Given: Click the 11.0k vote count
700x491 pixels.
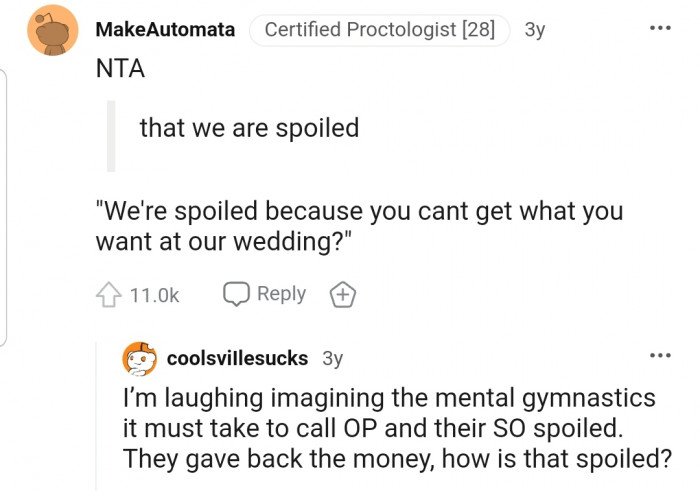Looking at the screenshot, I should (x=153, y=295).
